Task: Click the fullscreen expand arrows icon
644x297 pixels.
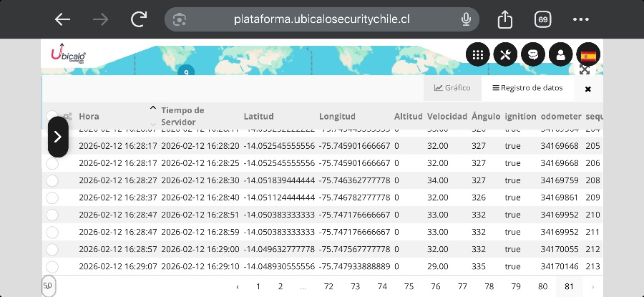Action: point(585,70)
